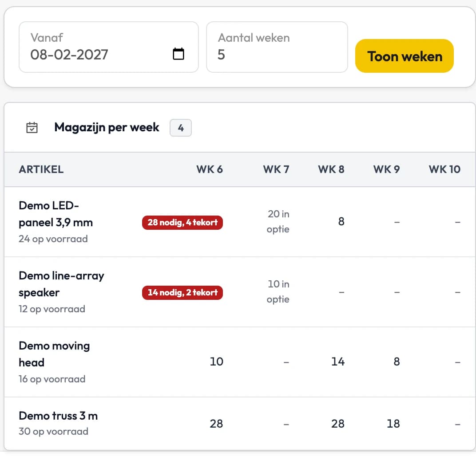Click the 20 in optie cell

(x=278, y=222)
